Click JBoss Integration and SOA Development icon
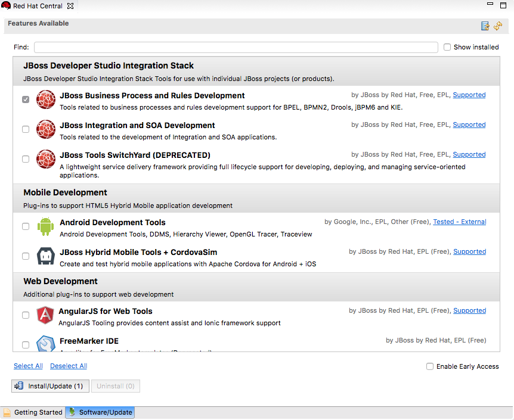Viewport: 514px width, 420px height. (x=45, y=129)
